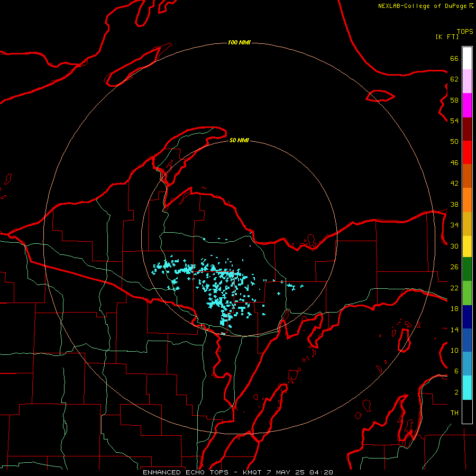Click the 04:20 timestamp in caption
Image resolution: width=476 pixels, height=476 pixels.
coord(321,472)
